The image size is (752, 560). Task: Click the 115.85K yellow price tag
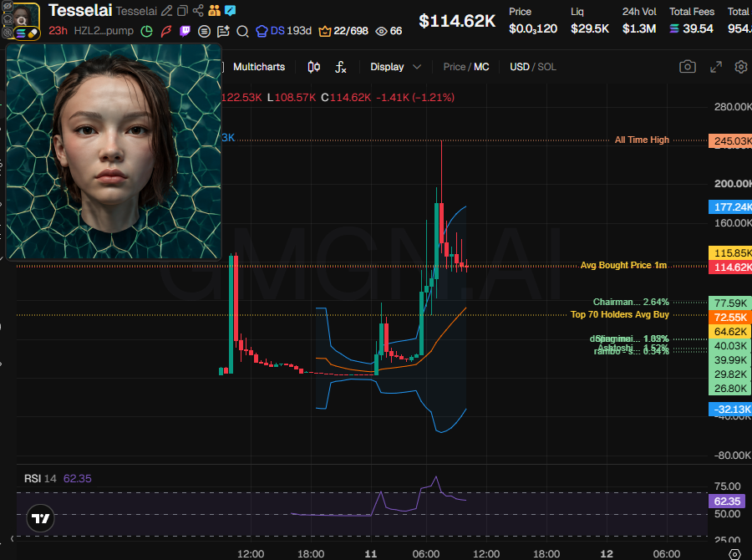click(x=730, y=253)
